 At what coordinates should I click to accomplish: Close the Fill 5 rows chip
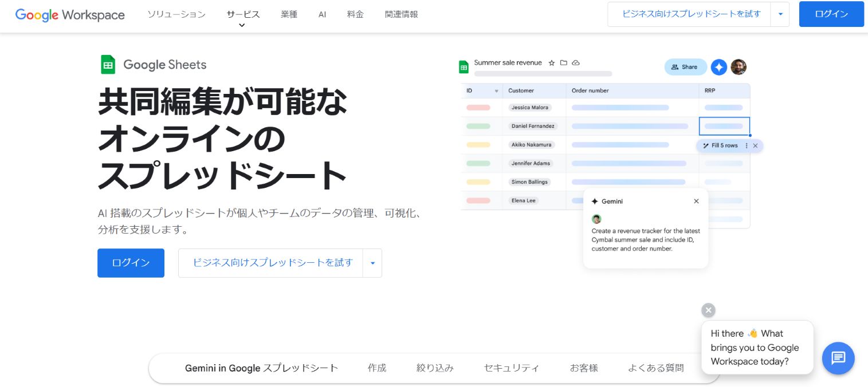click(755, 145)
